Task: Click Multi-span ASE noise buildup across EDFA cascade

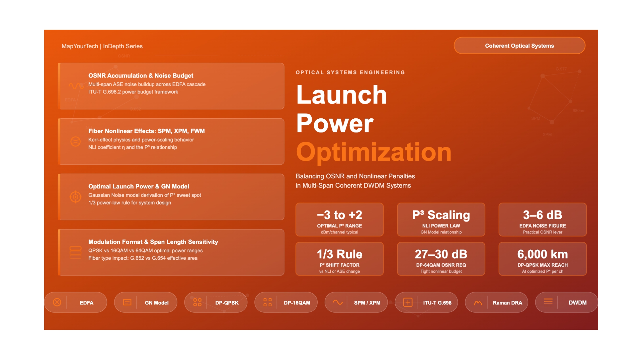Action: coord(147,84)
